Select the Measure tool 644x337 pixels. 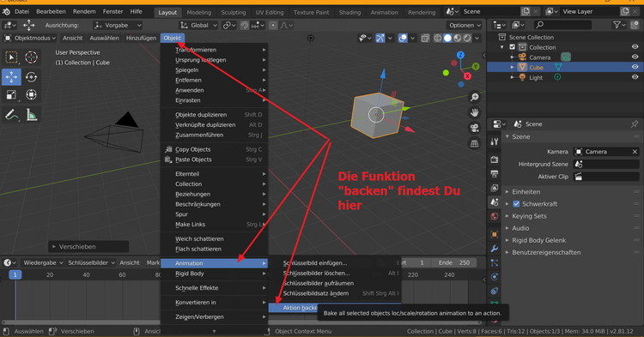31,115
